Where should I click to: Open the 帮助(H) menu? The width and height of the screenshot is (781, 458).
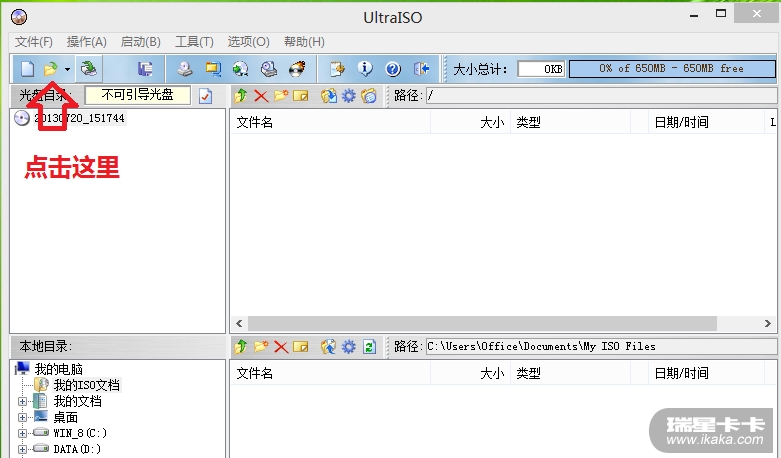[304, 42]
